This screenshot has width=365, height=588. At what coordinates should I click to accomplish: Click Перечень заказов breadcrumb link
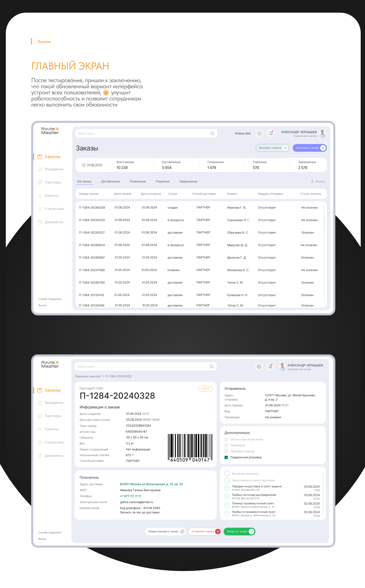click(87, 376)
